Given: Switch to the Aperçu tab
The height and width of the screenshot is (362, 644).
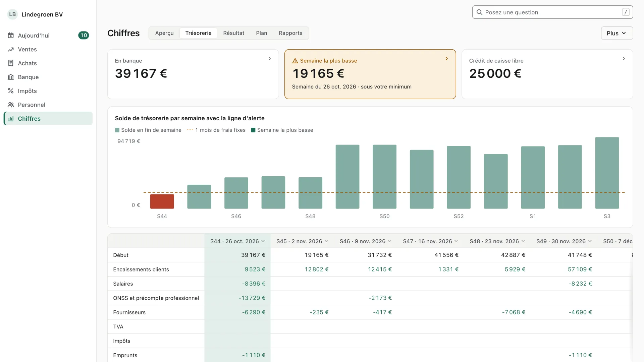Looking at the screenshot, I should pyautogui.click(x=164, y=33).
